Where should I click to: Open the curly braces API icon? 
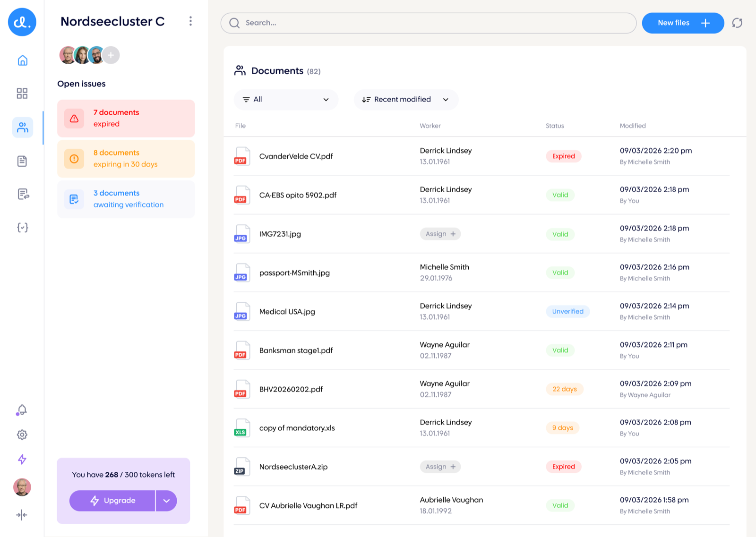tap(22, 228)
